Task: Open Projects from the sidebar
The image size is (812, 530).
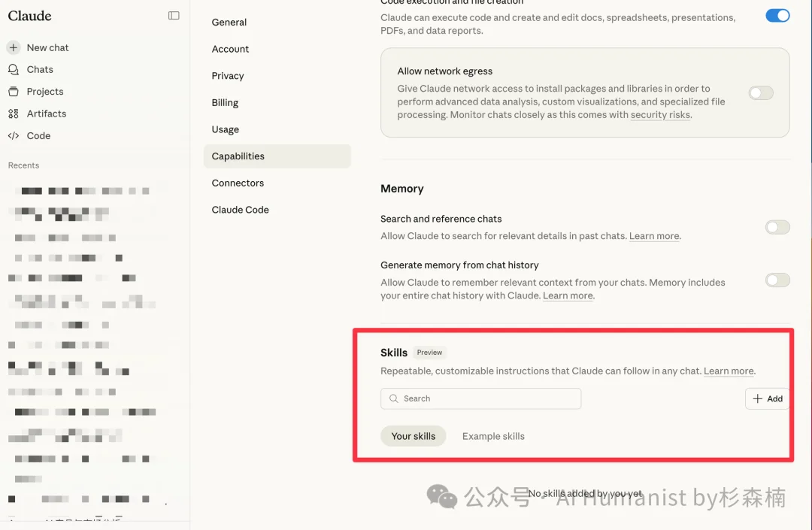Action: tap(44, 92)
